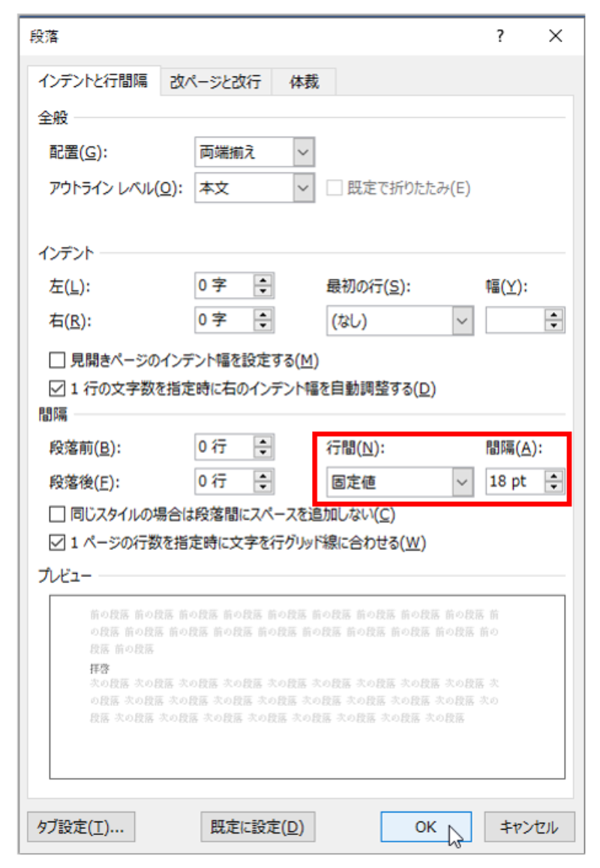Uncheck 右のインデント幅を自動調整する option
This screenshot has width=600, height=868.
click(x=57, y=389)
